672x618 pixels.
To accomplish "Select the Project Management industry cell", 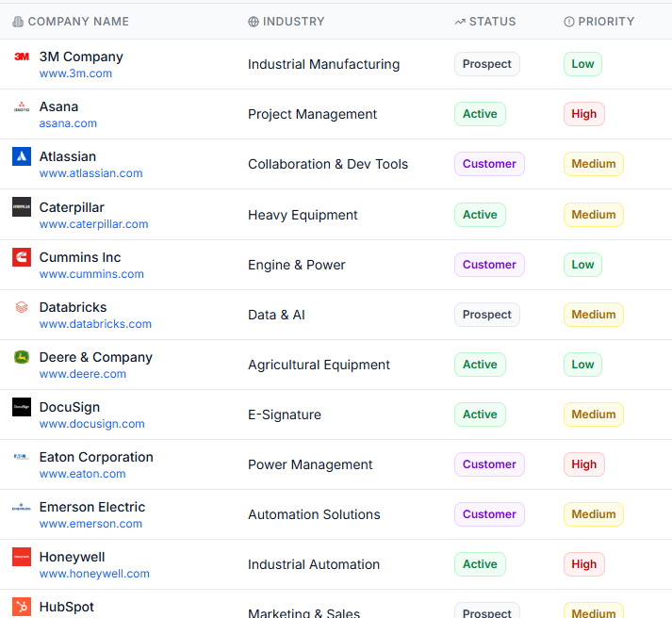I will [312, 114].
